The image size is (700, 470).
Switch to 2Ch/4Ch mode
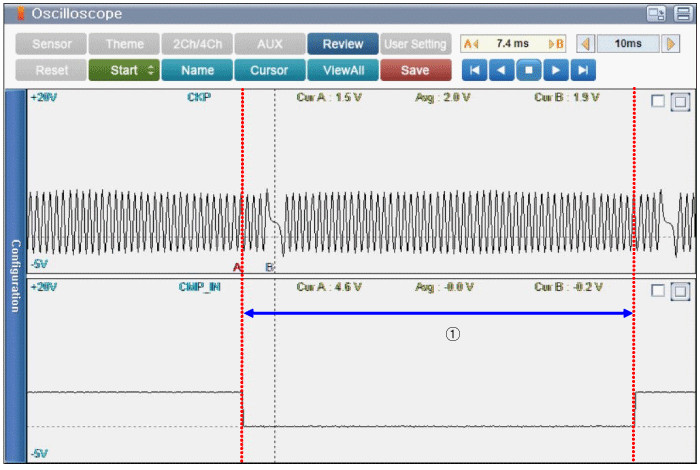point(197,44)
